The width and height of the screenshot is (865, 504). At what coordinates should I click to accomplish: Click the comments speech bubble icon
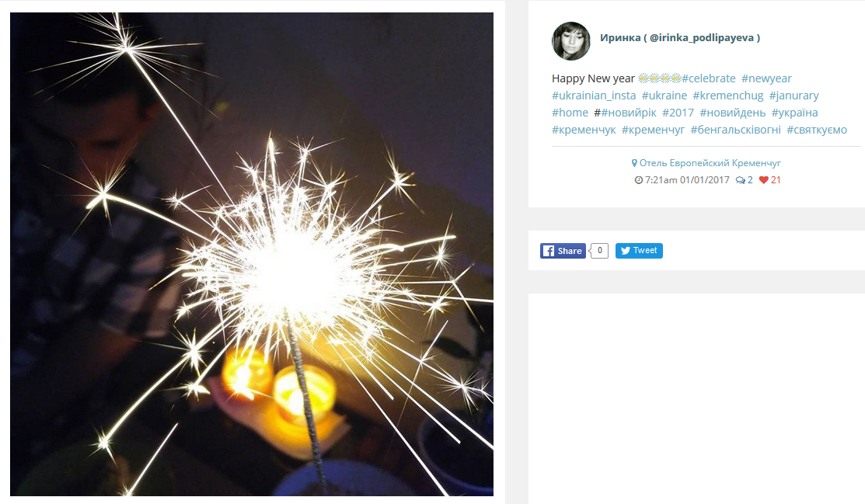741,179
